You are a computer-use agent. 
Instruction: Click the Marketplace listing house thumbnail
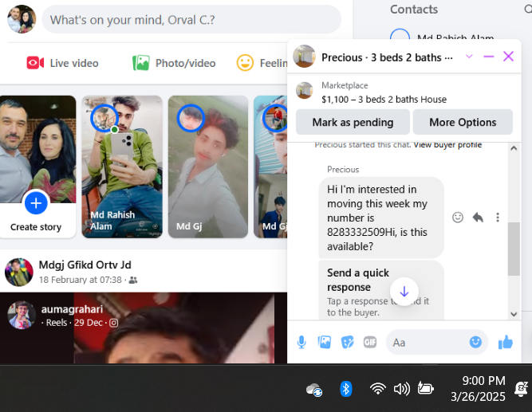(x=305, y=90)
